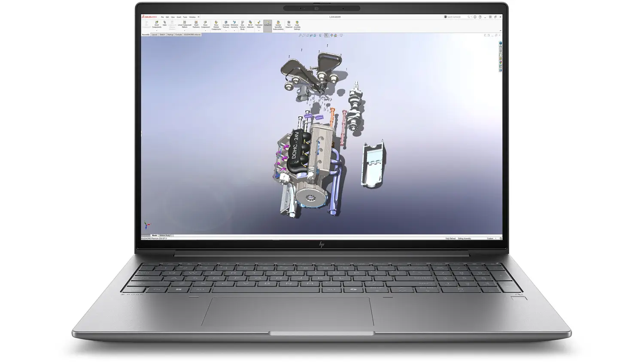Viewport: 644px width, 362px height.
Task: Switch to the Sketch tab
Action: pyautogui.click(x=162, y=34)
